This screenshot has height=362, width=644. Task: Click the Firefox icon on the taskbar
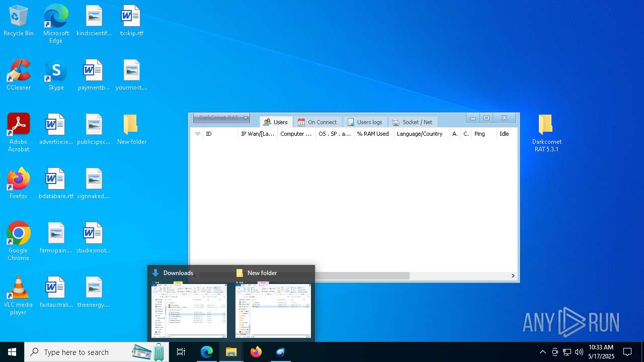click(256, 352)
